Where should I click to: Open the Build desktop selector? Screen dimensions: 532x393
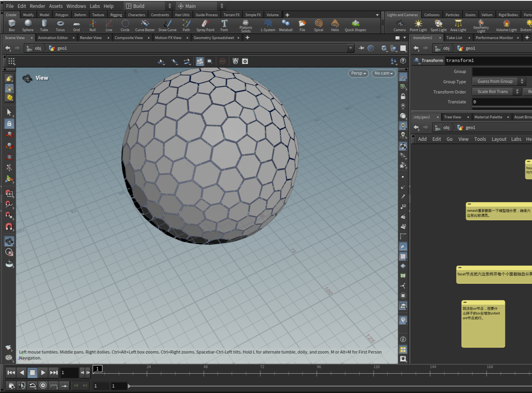[x=149, y=6]
